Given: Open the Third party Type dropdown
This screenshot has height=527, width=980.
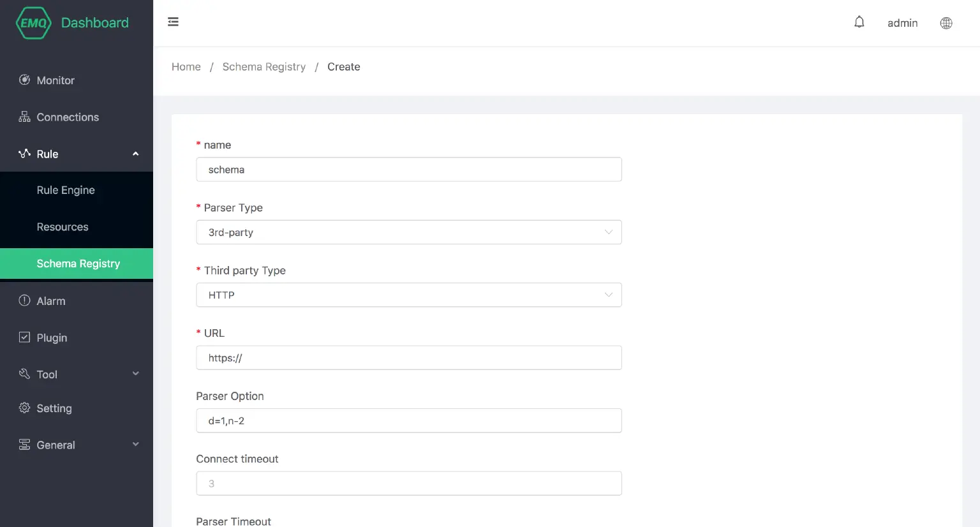Looking at the screenshot, I should click(408, 295).
